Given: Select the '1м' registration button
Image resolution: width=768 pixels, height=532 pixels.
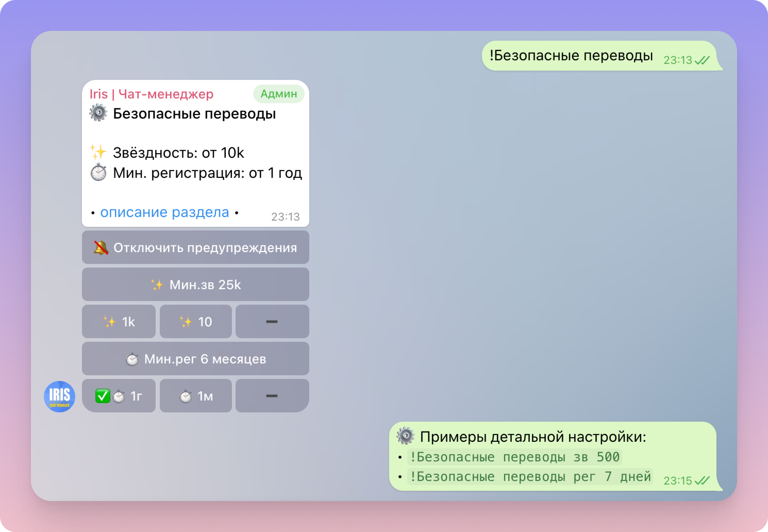Looking at the screenshot, I should point(196,396).
